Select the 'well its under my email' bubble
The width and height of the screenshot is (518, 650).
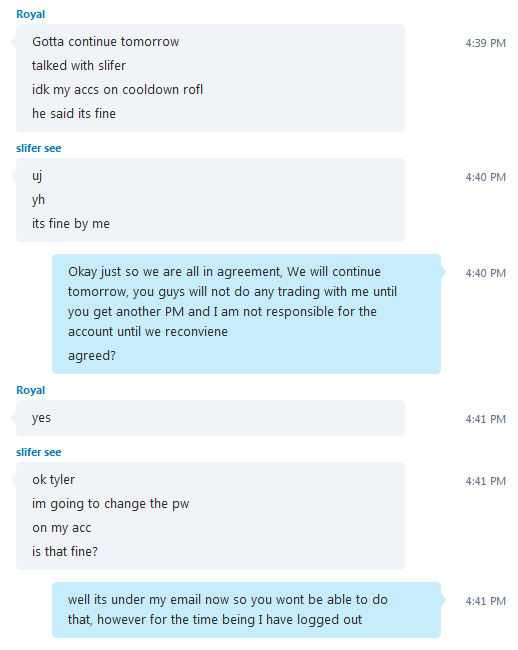click(246, 610)
